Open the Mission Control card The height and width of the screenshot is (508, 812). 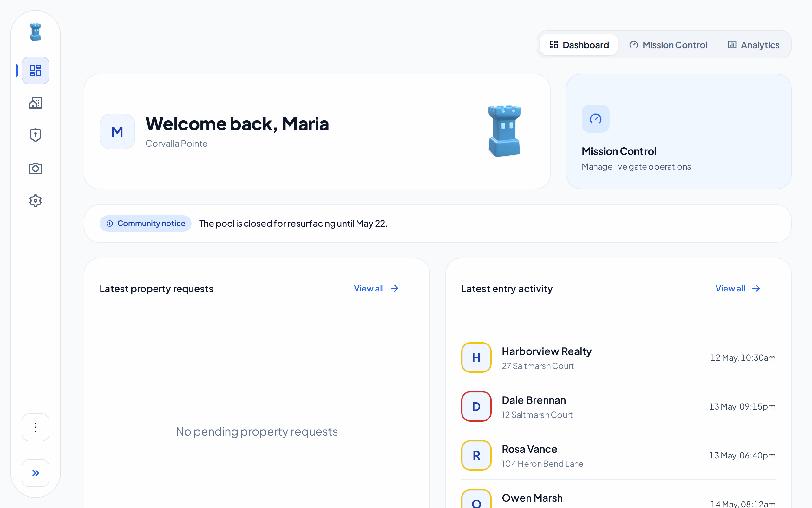[x=678, y=131]
